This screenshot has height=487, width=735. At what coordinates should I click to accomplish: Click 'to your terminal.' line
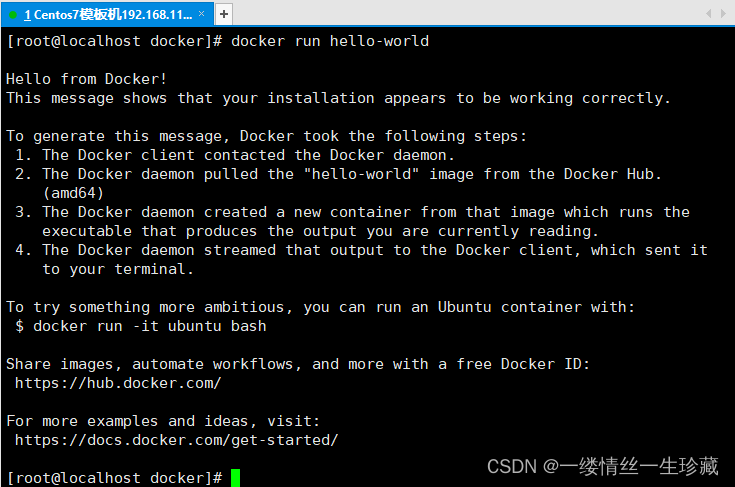(x=118, y=269)
